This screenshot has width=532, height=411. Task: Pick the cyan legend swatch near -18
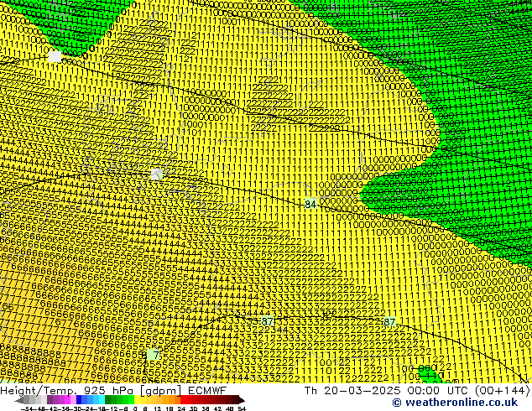coord(102,400)
